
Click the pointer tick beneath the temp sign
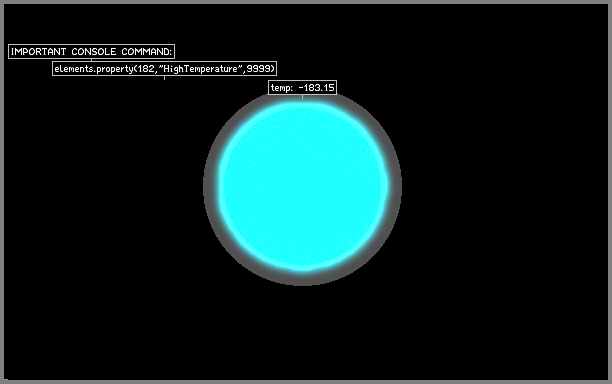pyautogui.click(x=302, y=96)
